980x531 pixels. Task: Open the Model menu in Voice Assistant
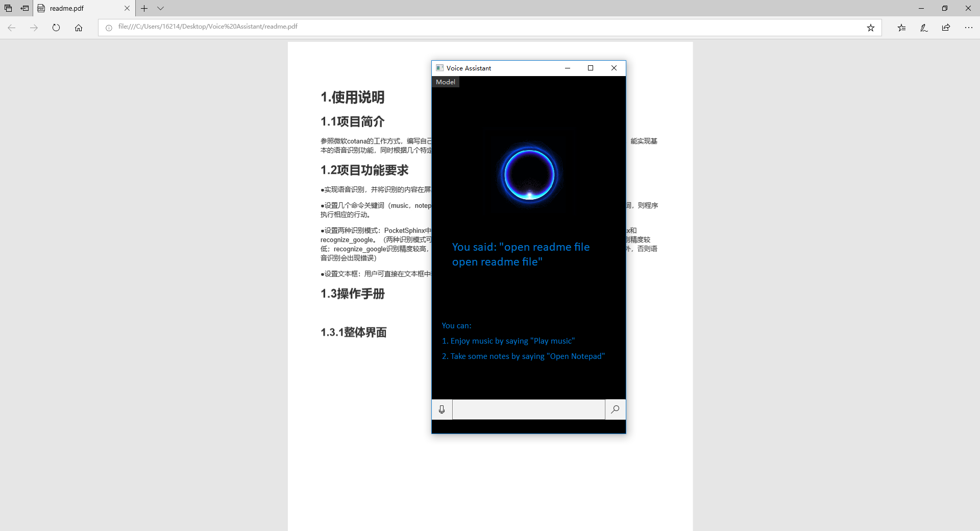(445, 82)
